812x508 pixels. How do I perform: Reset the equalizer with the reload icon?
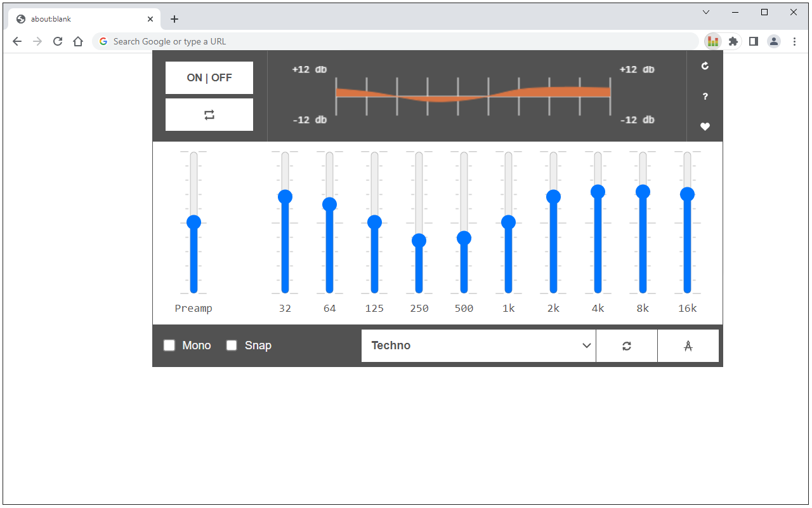[x=705, y=65]
